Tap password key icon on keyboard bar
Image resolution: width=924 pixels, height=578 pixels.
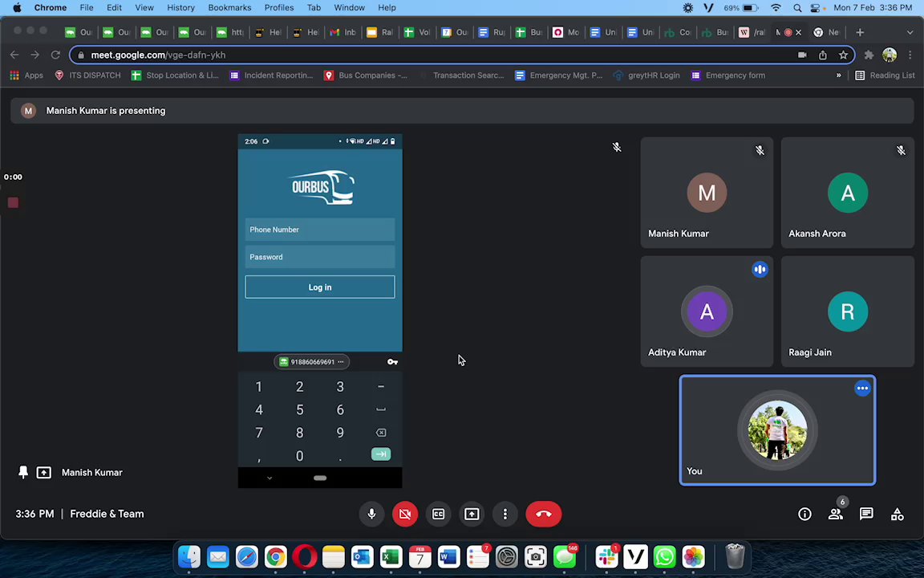(x=392, y=361)
